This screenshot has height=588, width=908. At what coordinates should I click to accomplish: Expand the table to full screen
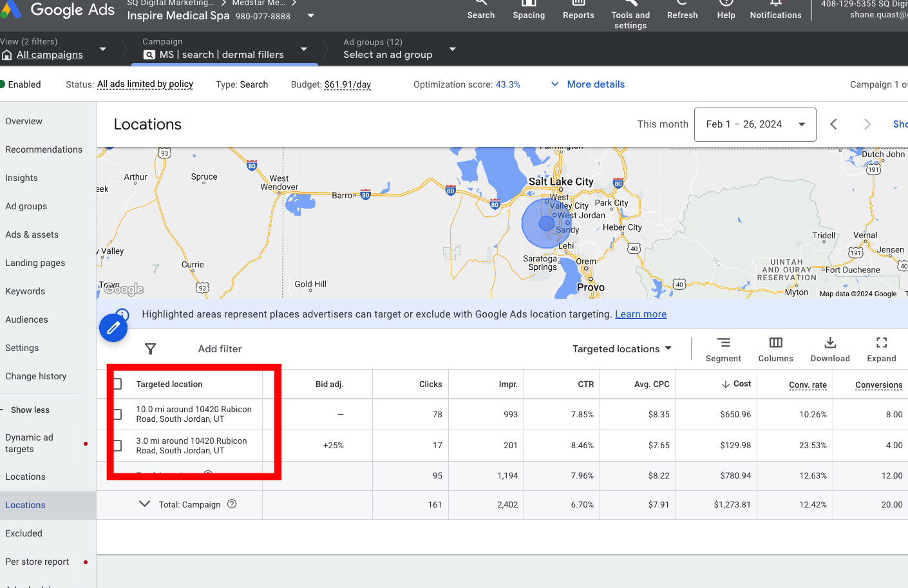[882, 350]
